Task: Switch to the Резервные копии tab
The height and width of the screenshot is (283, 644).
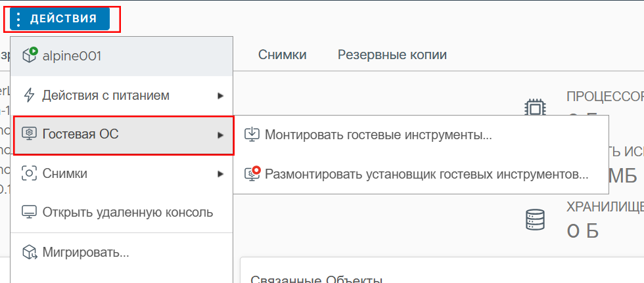Action: point(392,54)
